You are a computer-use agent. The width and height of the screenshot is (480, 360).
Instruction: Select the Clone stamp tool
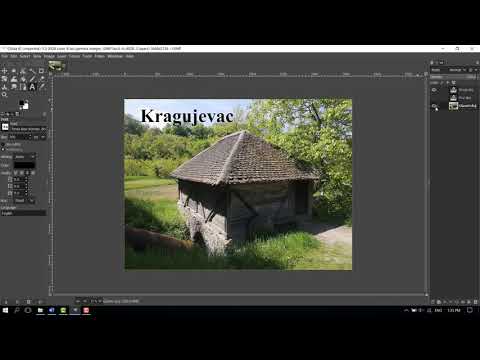[x=4, y=87]
